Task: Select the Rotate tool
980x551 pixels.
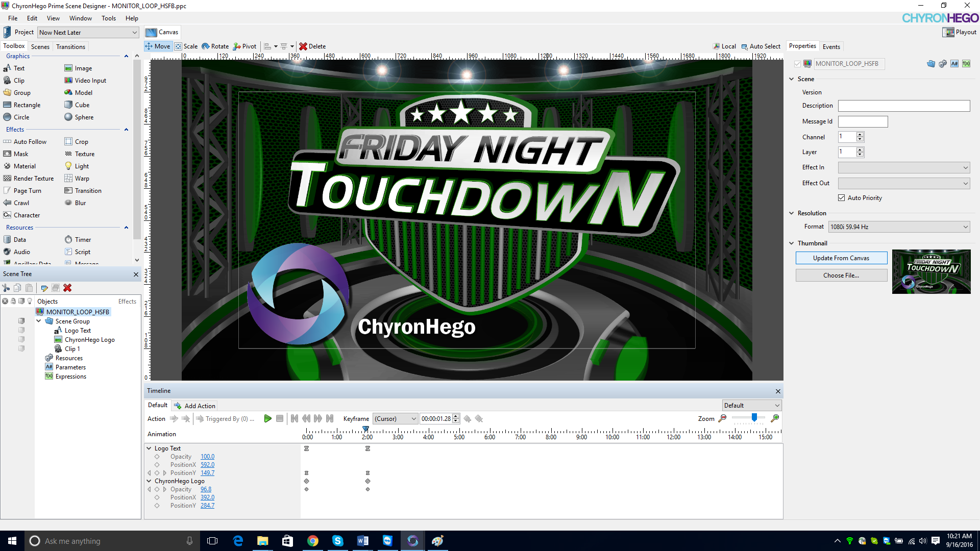Action: coord(215,46)
